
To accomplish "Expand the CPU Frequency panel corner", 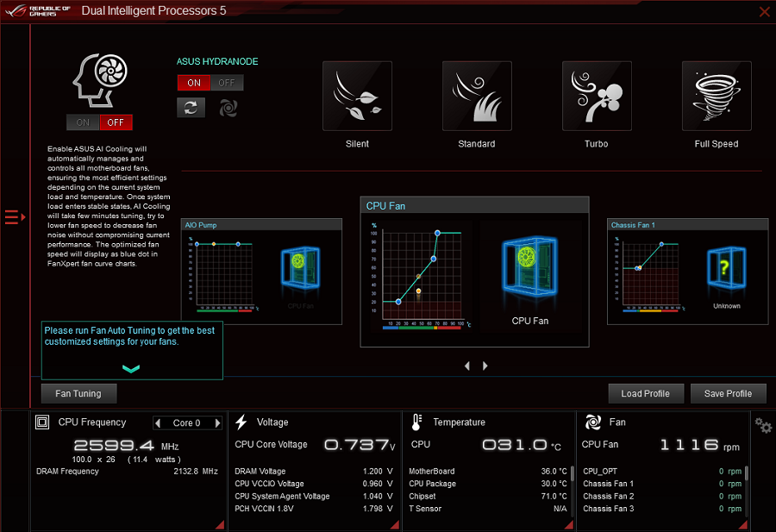I will [x=220, y=524].
